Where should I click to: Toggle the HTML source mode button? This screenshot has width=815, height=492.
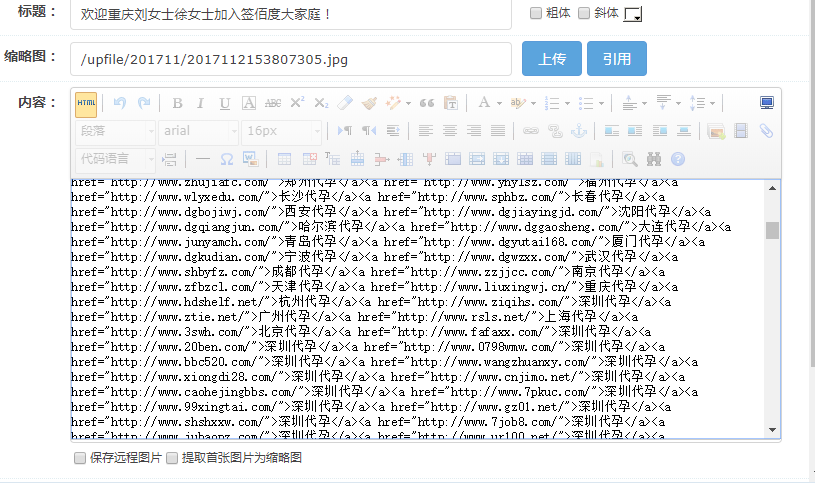pyautogui.click(x=86, y=103)
